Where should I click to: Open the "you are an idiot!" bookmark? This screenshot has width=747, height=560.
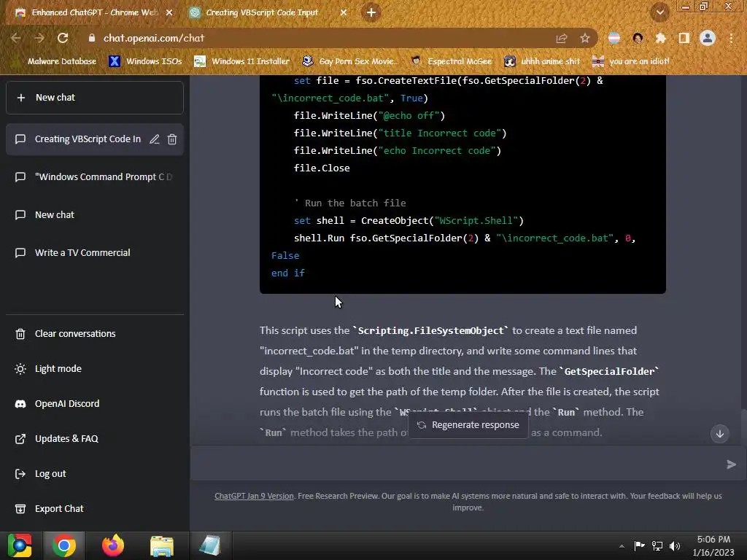(x=631, y=61)
